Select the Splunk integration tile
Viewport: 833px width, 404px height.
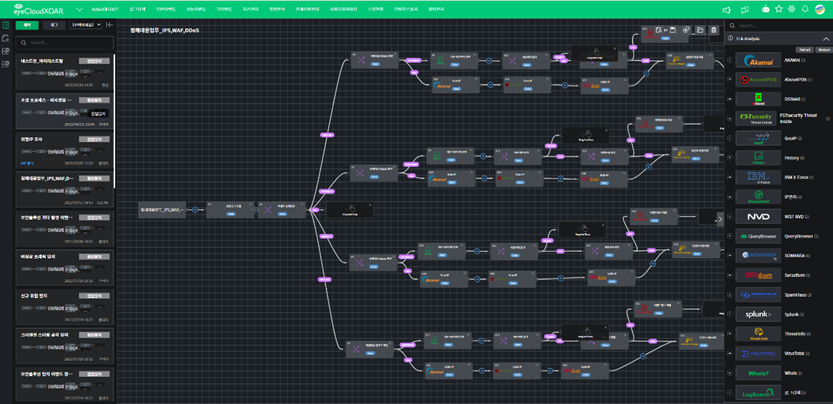(x=757, y=314)
